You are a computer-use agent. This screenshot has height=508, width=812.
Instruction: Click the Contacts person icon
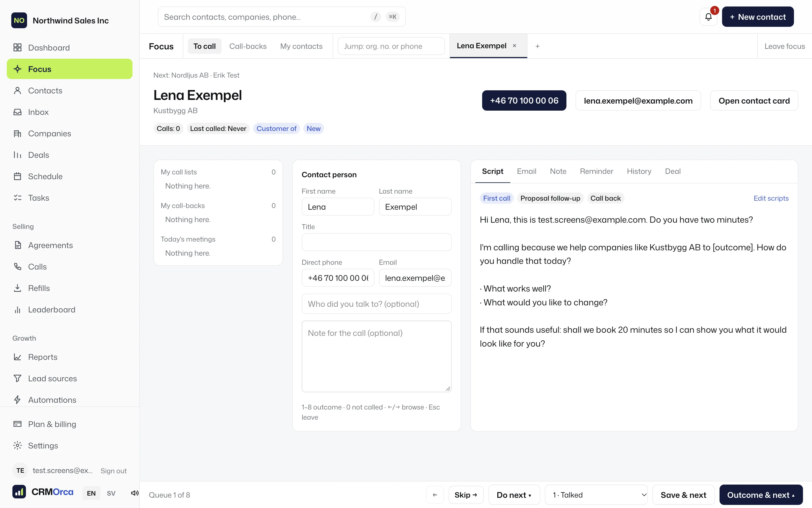point(17,91)
